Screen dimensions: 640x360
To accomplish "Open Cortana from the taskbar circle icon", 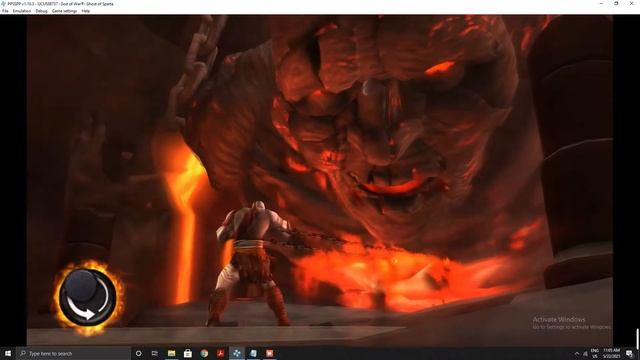I will (x=138, y=353).
